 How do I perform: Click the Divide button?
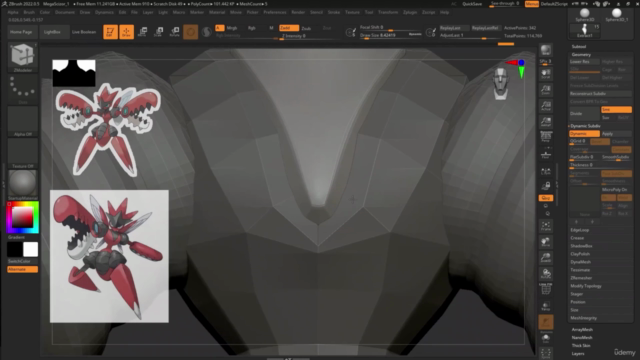[x=584, y=113]
